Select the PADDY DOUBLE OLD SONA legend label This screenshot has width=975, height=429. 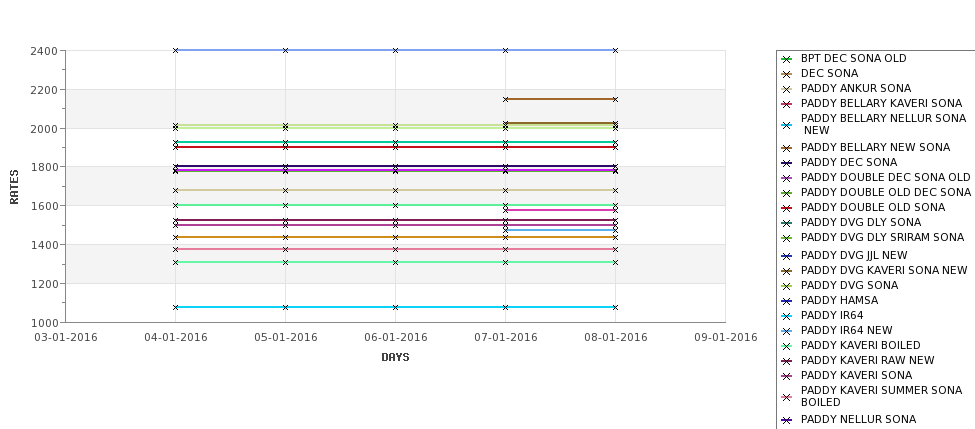[x=872, y=207]
